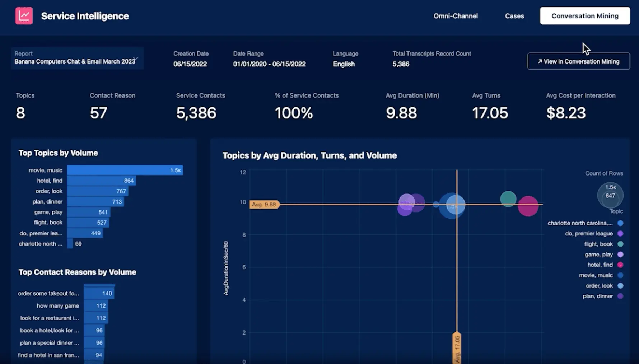Select the teal legend dot for flight, book
This screenshot has height=364, width=639.
tap(620, 244)
